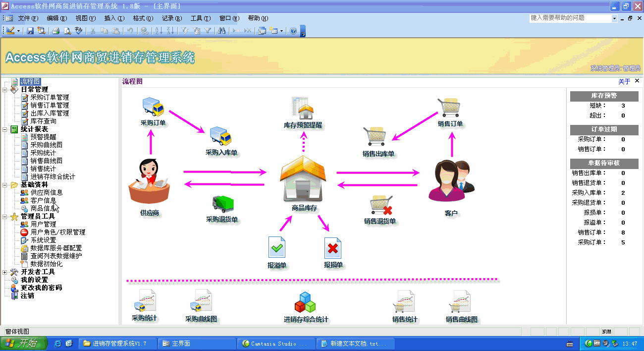The width and height of the screenshot is (644, 351).
Task: Open the 文件(F) menu
Action: click(x=28, y=18)
